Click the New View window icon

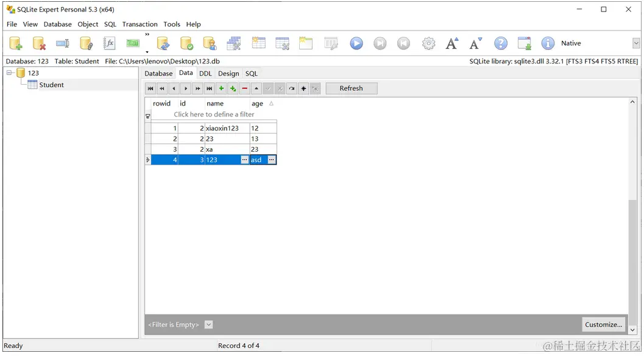tap(306, 43)
